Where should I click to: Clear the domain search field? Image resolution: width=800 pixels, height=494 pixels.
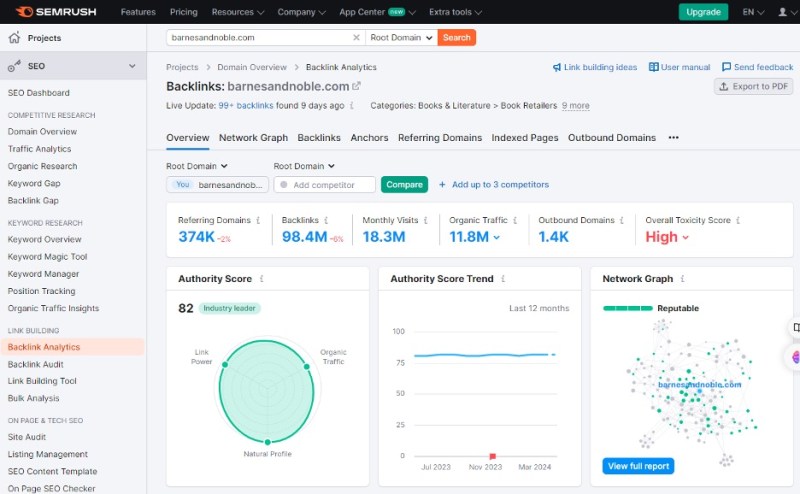(356, 37)
